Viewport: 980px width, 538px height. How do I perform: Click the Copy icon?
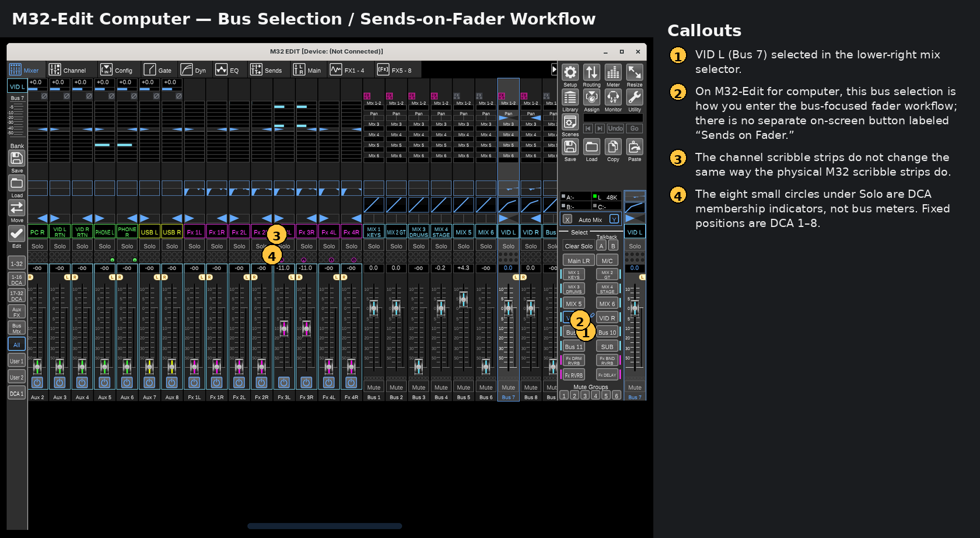(613, 147)
